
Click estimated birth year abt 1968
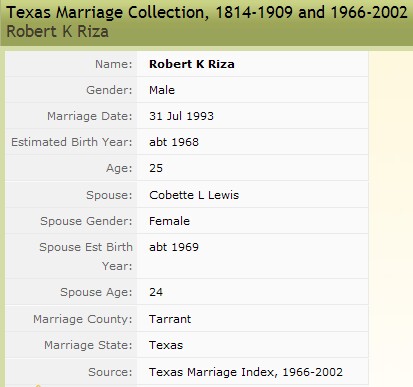click(174, 142)
